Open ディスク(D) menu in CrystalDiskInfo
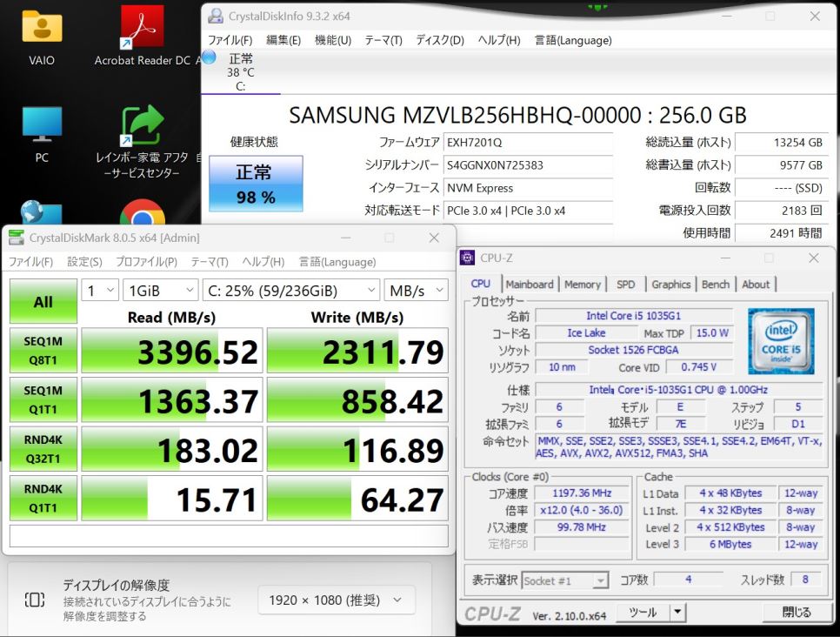Viewport: 840px width, 637px height. tap(440, 40)
